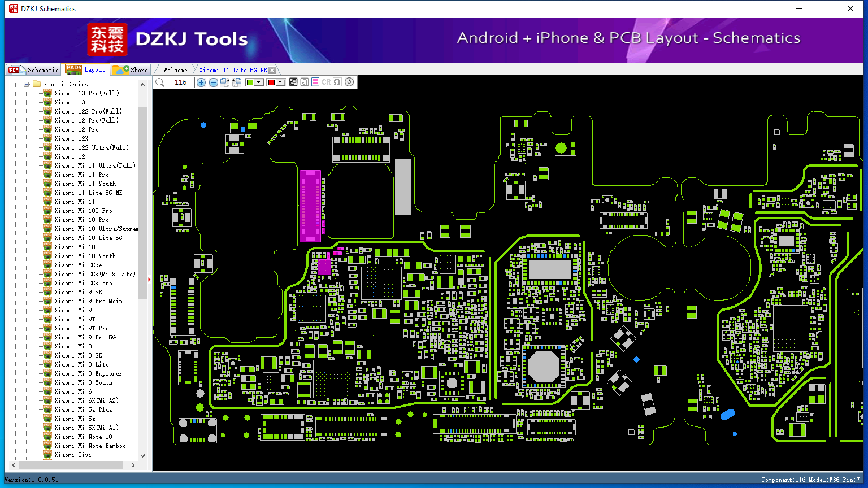Image resolution: width=868 pixels, height=488 pixels.
Task: Collapse the Xiaomi Series tree node
Action: [26, 84]
